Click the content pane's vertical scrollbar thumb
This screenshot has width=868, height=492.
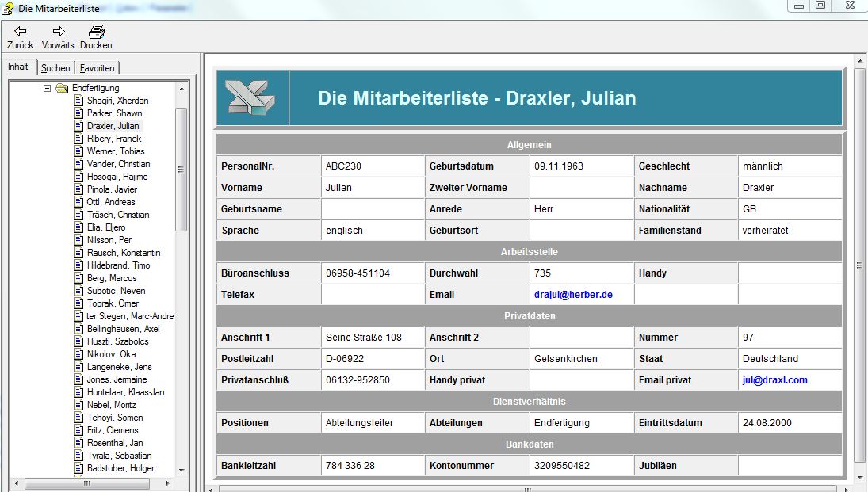[859, 265]
